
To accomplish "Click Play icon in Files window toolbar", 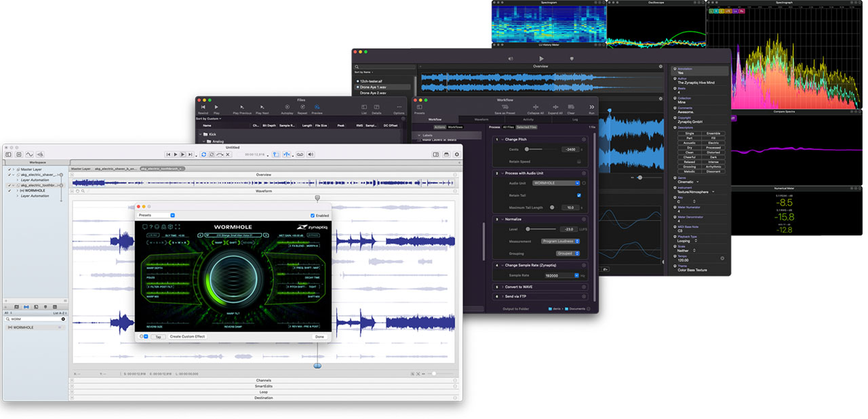I will click(x=216, y=107).
